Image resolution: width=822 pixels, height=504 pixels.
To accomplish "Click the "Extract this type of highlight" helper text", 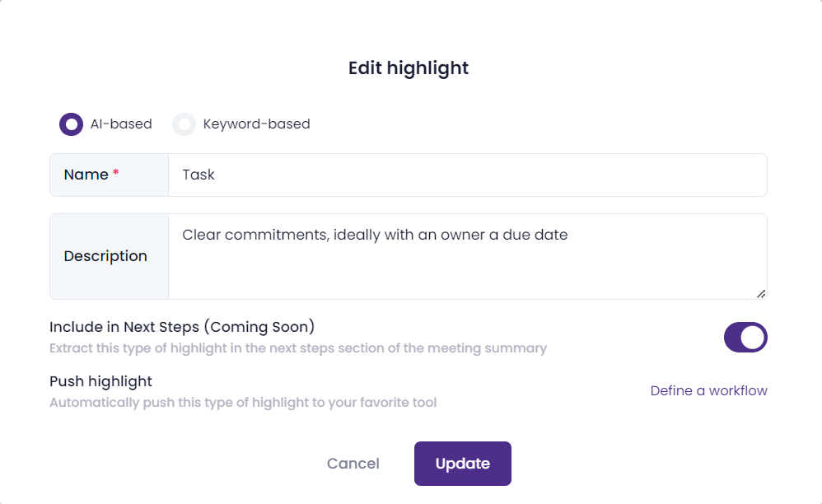I will click(x=297, y=348).
